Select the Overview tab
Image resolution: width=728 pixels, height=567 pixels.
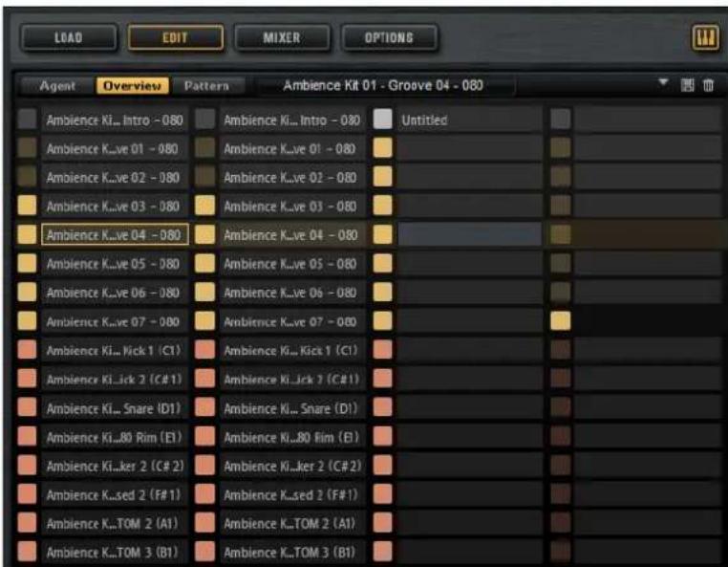pyautogui.click(x=133, y=86)
